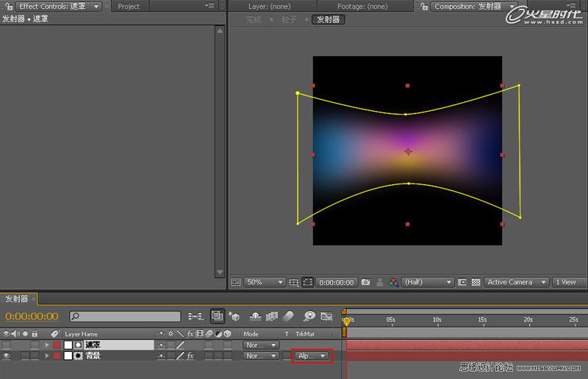
Task: Open the 1 View layout dropdown
Action: click(x=568, y=282)
